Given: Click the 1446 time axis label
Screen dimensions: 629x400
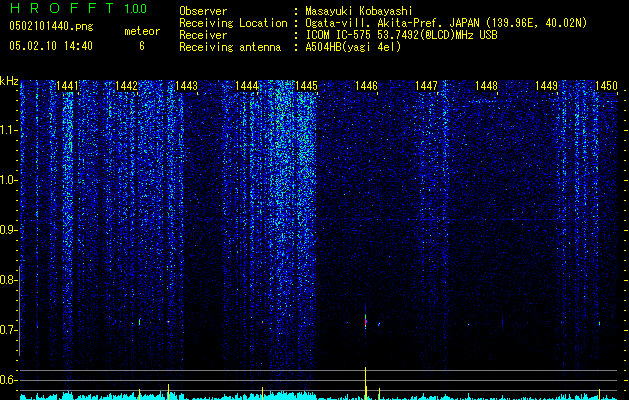Looking at the screenshot, I should pos(366,86).
